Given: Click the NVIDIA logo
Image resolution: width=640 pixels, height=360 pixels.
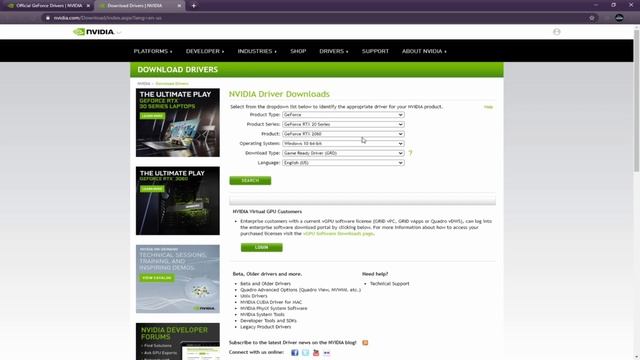Looking at the screenshot, I should click(x=94, y=32).
